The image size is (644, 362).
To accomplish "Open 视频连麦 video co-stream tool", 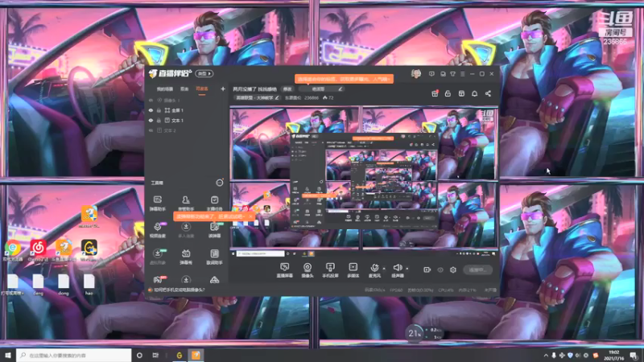I will tap(157, 230).
